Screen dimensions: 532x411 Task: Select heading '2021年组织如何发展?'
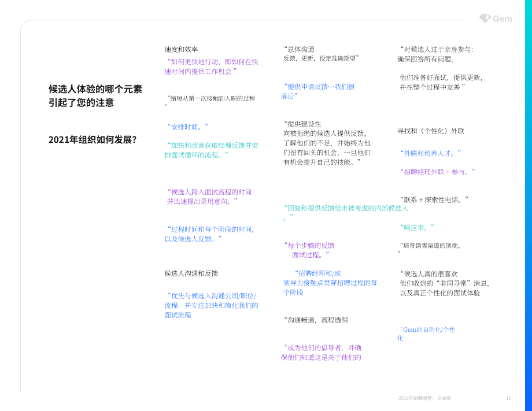pos(93,140)
